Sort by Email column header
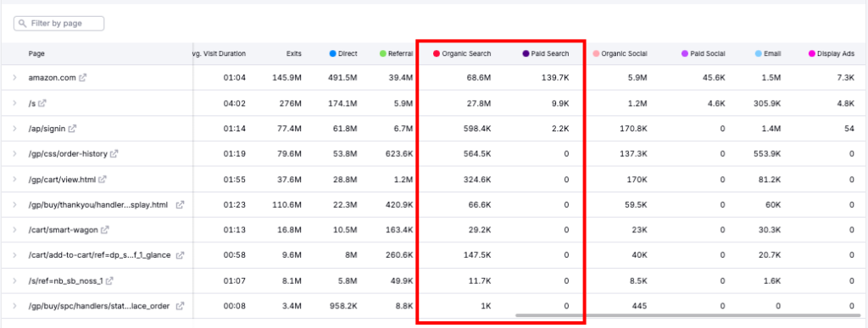Screen dimensions: 868x328 click(x=772, y=53)
